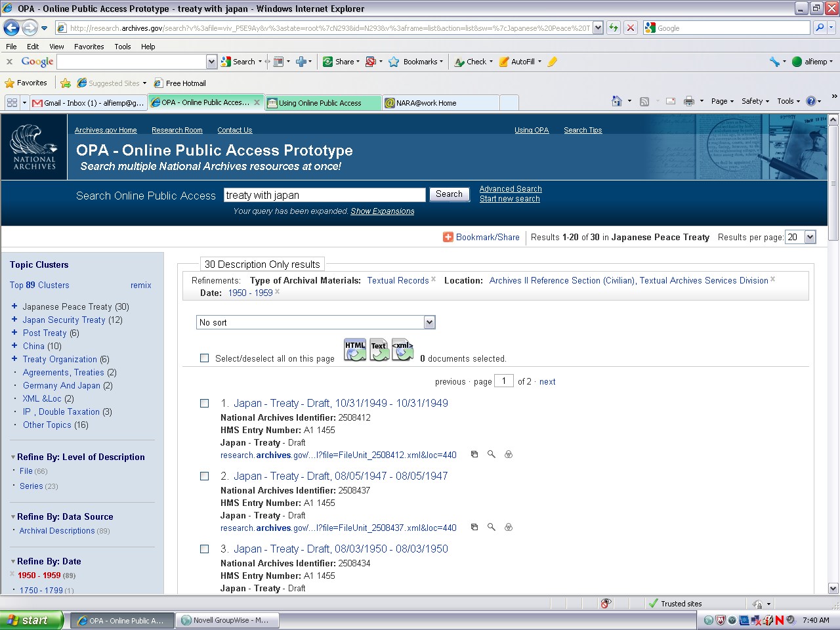Collapse the Refine By: Date section

tap(13, 562)
